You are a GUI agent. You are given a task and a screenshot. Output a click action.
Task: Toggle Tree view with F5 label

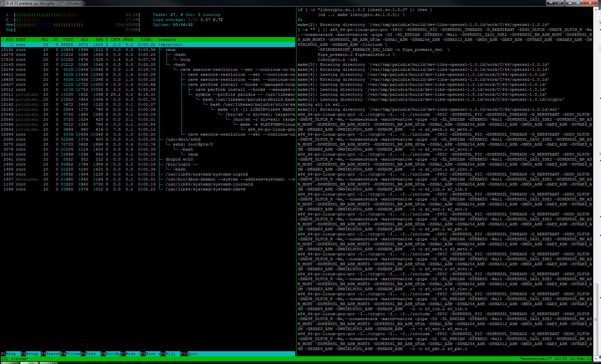pyautogui.click(x=90, y=354)
